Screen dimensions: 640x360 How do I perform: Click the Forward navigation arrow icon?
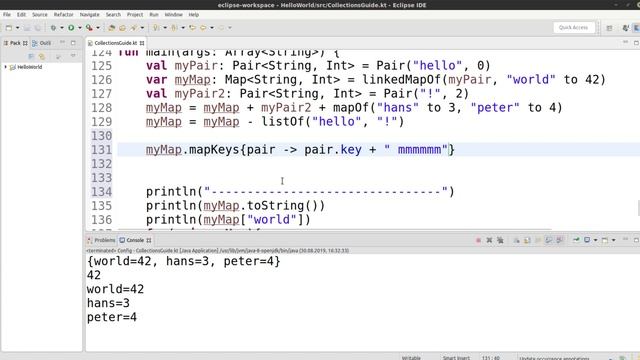[x=221, y=28]
